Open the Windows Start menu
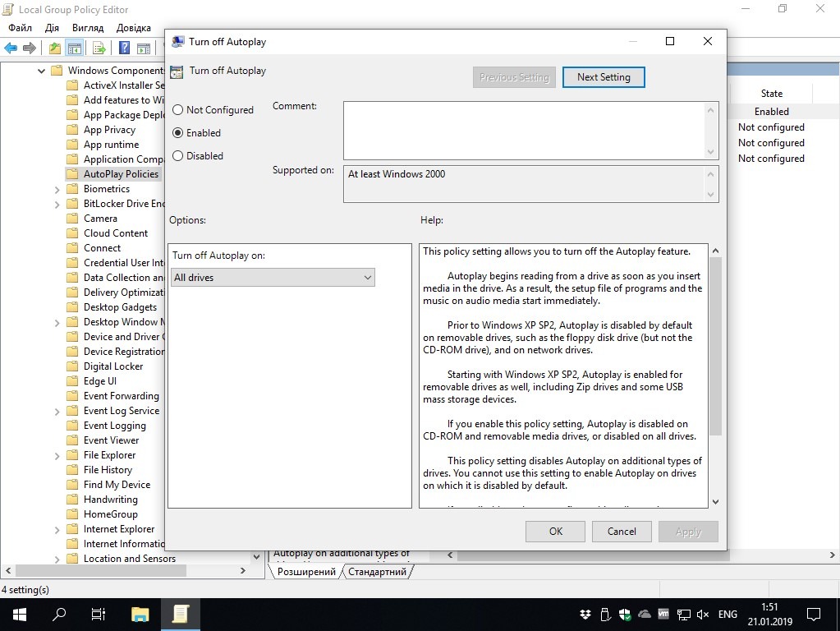Viewport: 840px width, 631px height. 19,615
